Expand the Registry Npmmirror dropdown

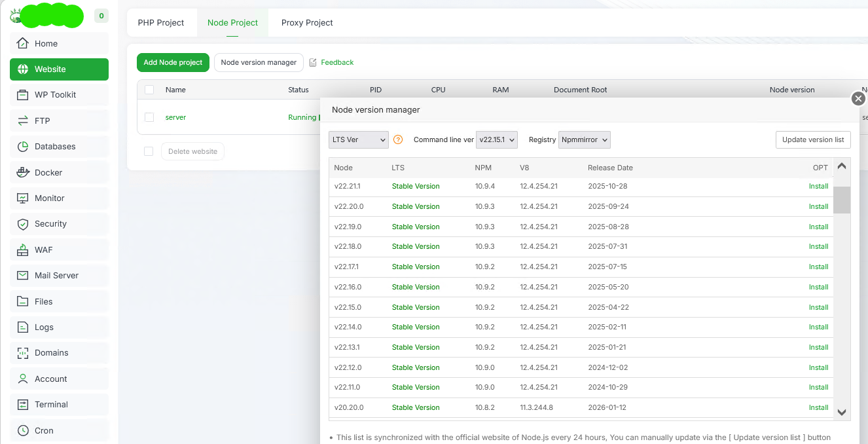585,139
